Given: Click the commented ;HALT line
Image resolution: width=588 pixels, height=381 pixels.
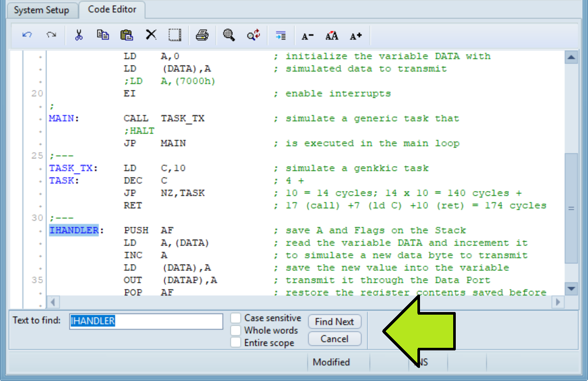Looking at the screenshot, I should click(139, 131).
